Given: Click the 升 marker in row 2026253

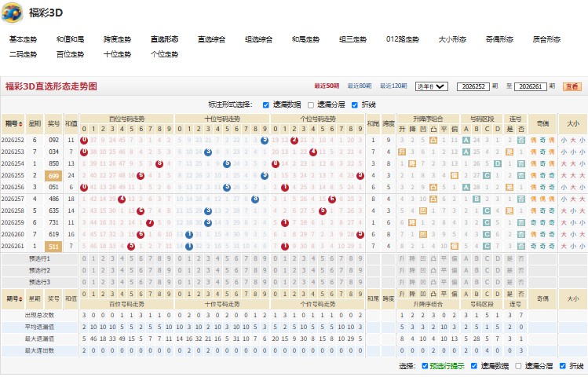Looking at the screenshot, I should tap(402, 152).
